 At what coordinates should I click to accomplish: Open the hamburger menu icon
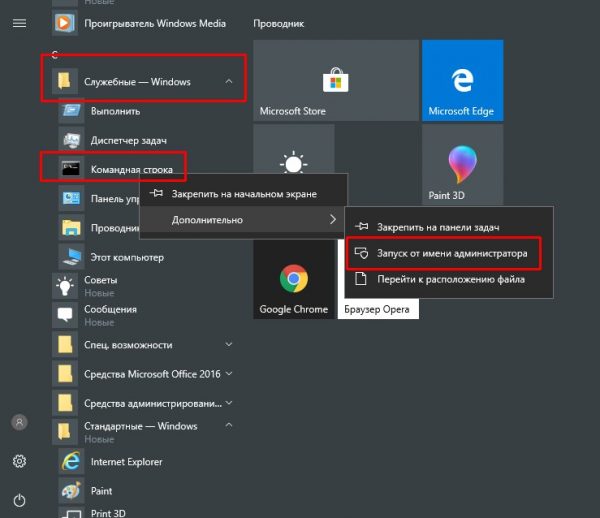(x=20, y=23)
